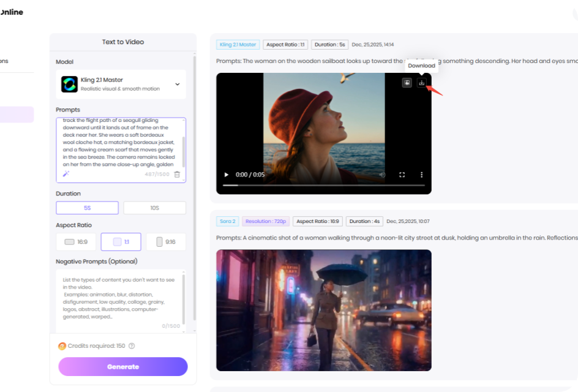This screenshot has width=578, height=392.
Task: Mute the sailboat video volume
Action: pyautogui.click(x=383, y=175)
